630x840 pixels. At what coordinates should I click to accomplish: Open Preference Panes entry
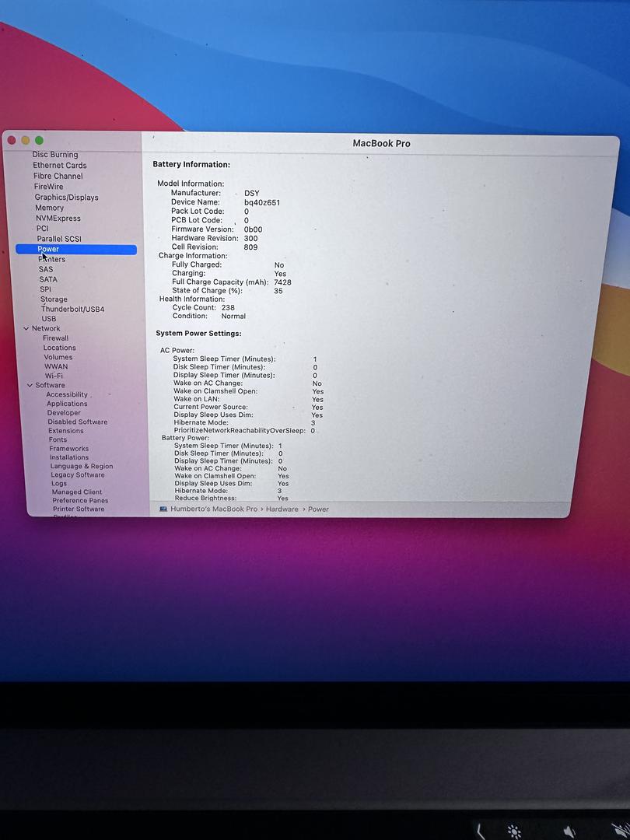pos(80,501)
